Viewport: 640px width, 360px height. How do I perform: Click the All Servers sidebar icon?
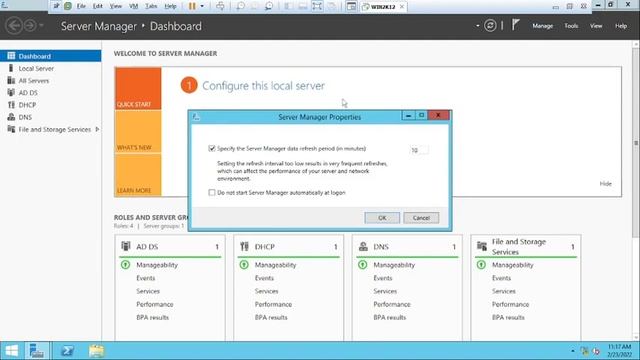[11, 80]
